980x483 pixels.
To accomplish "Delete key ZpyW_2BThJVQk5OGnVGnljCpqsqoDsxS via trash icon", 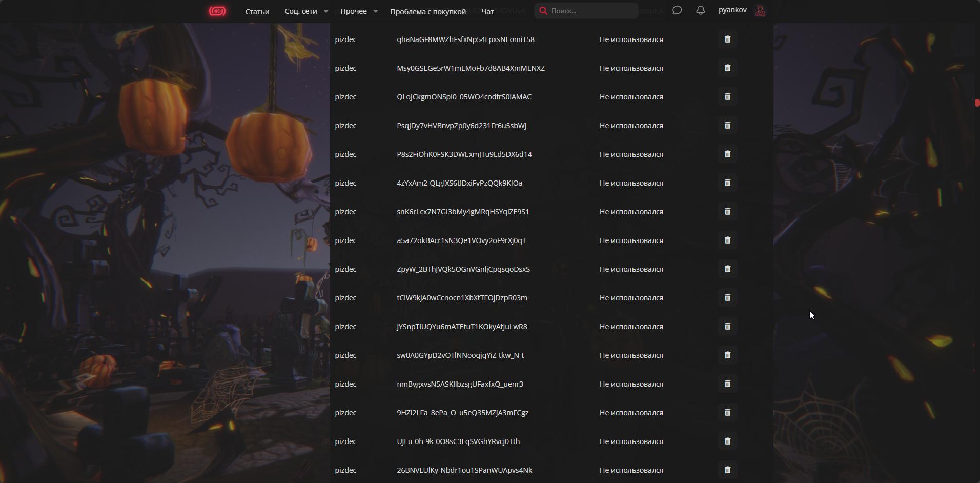I will pyautogui.click(x=727, y=269).
